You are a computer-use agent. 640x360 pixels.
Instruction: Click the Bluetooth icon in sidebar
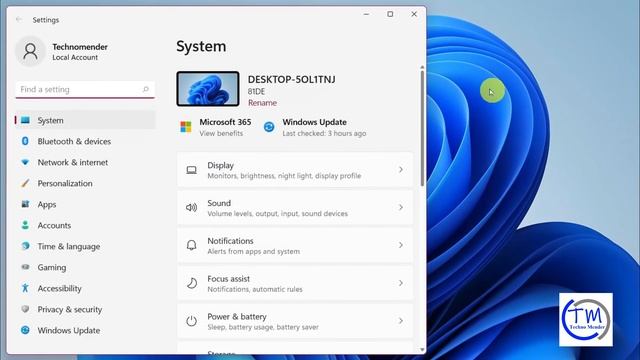pos(25,141)
